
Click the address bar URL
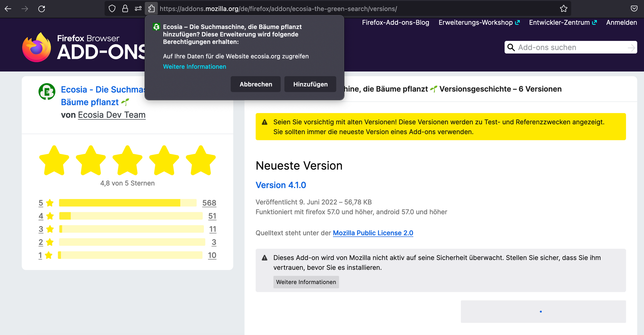[278, 9]
